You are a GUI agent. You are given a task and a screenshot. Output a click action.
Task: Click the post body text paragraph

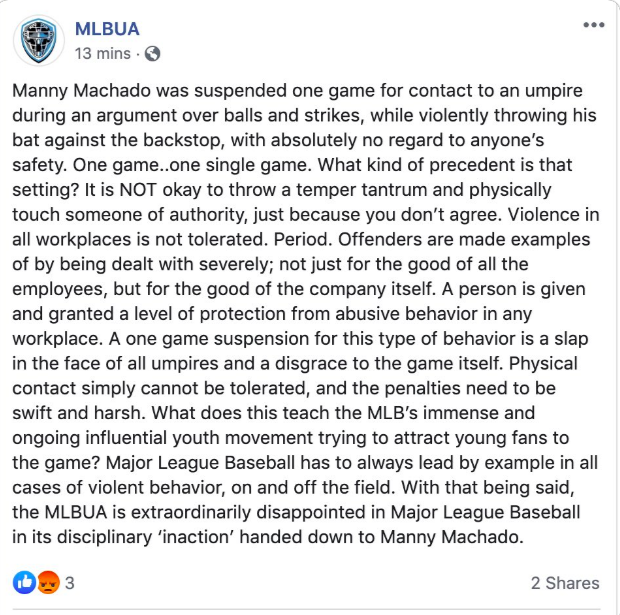pos(305,314)
